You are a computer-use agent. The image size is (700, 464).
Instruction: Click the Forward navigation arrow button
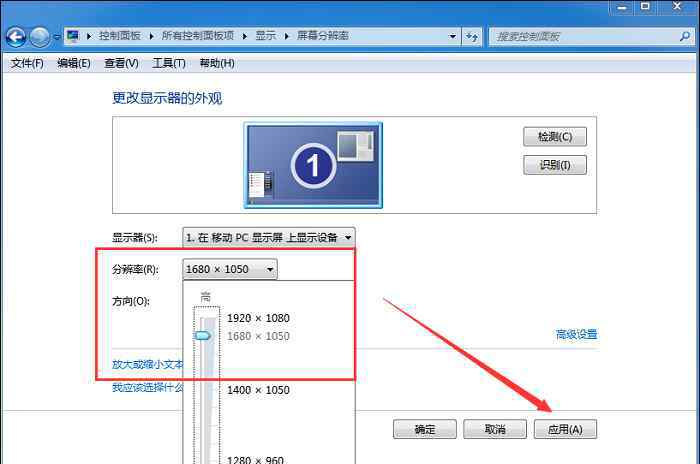[x=40, y=37]
